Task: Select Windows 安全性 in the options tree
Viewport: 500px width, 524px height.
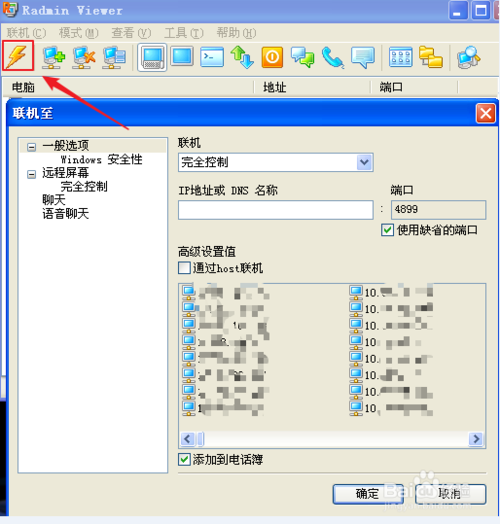Action: (x=101, y=159)
